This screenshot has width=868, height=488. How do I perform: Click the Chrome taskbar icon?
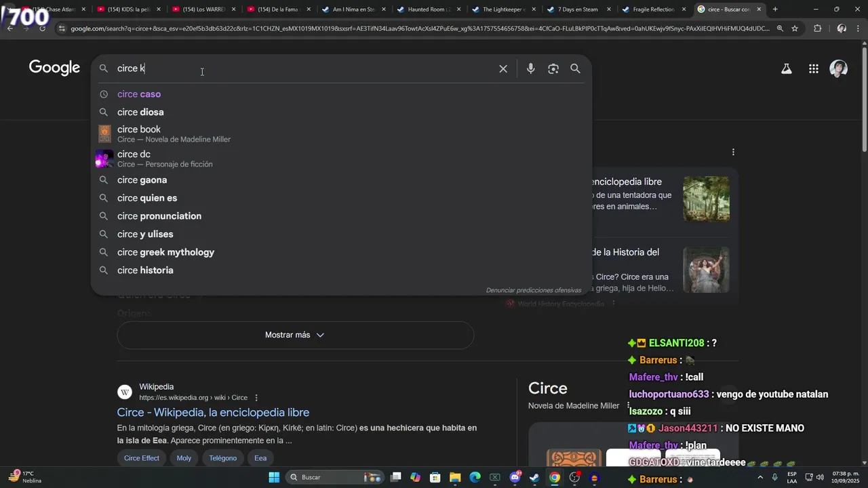click(x=555, y=477)
